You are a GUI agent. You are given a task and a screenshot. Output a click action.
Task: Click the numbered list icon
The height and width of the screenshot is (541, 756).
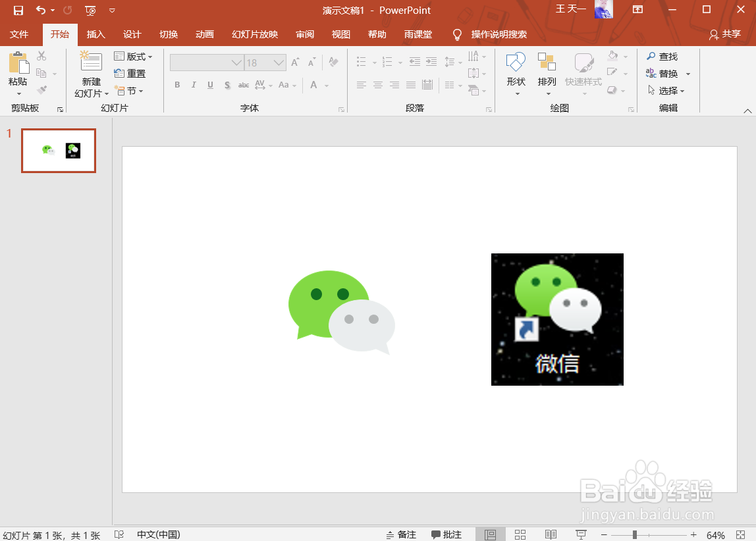click(387, 61)
